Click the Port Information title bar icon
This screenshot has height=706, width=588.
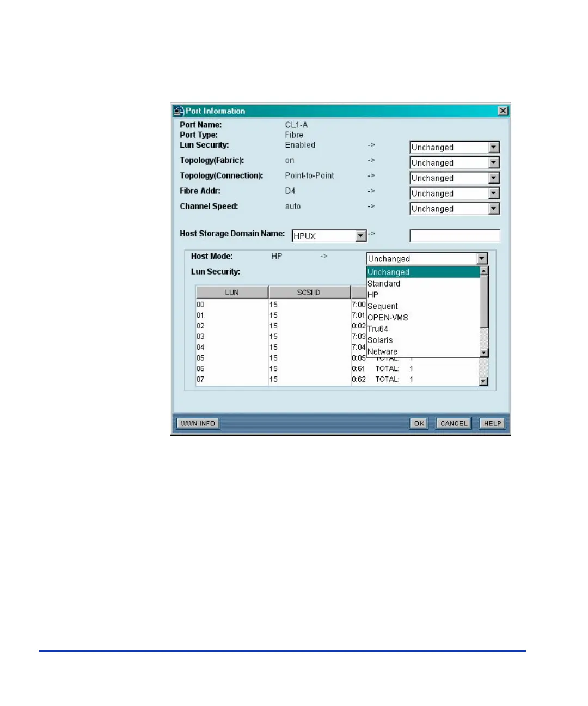point(179,111)
